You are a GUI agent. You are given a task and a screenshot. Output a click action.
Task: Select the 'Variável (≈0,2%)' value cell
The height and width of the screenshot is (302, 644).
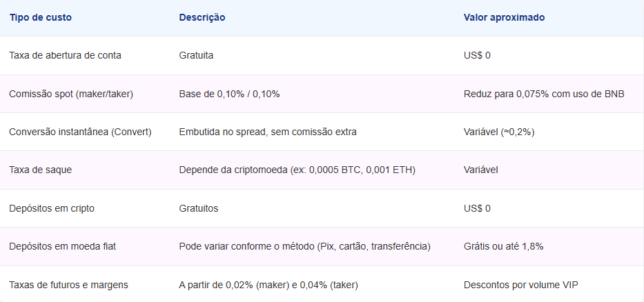pyautogui.click(x=499, y=132)
